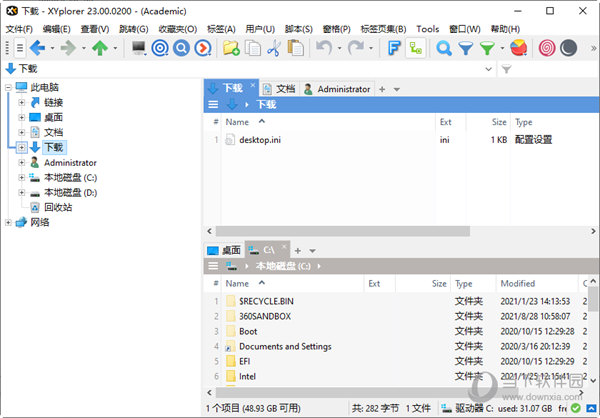Open dropdown next to green up arrow
This screenshot has height=418, width=600.
pyautogui.click(x=115, y=49)
